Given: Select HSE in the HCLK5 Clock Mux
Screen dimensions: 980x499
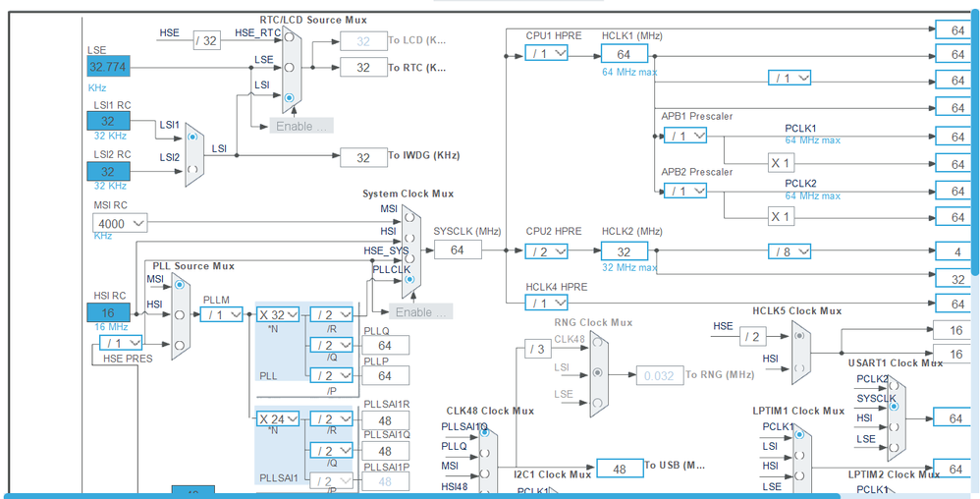Looking at the screenshot, I should (x=799, y=336).
